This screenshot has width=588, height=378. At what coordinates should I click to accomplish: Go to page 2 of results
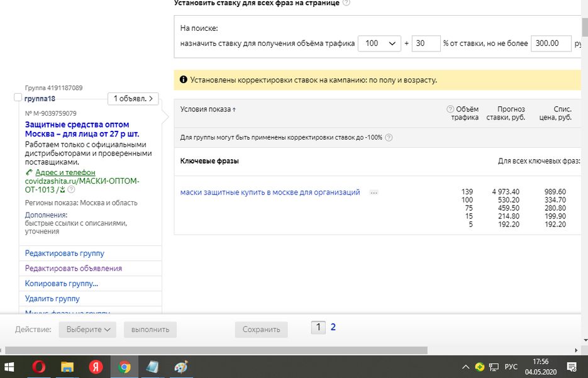333,327
